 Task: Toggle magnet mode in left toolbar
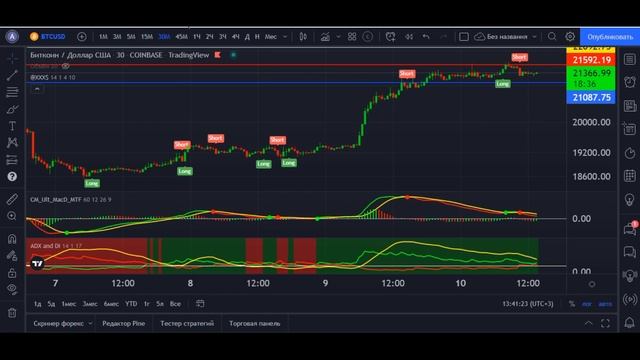(12, 239)
